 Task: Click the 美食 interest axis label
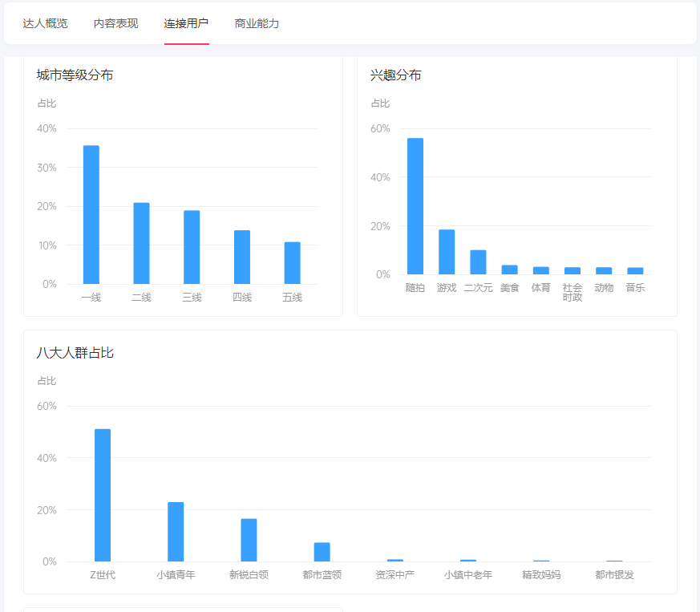[x=510, y=287]
